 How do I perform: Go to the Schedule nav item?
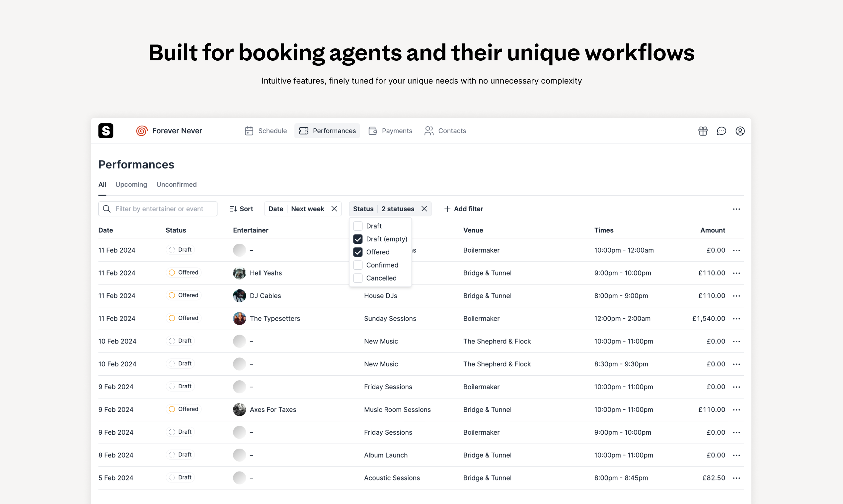click(266, 131)
